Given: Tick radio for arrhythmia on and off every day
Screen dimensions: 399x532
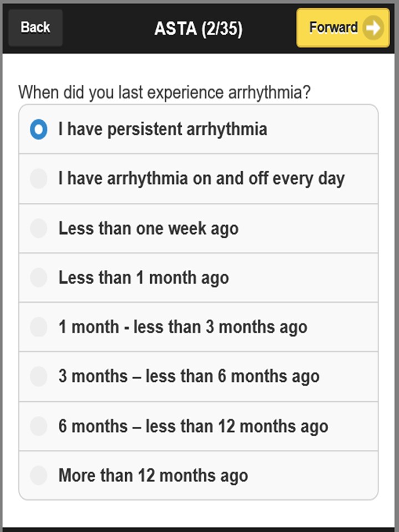Looking at the screenshot, I should (x=38, y=178).
